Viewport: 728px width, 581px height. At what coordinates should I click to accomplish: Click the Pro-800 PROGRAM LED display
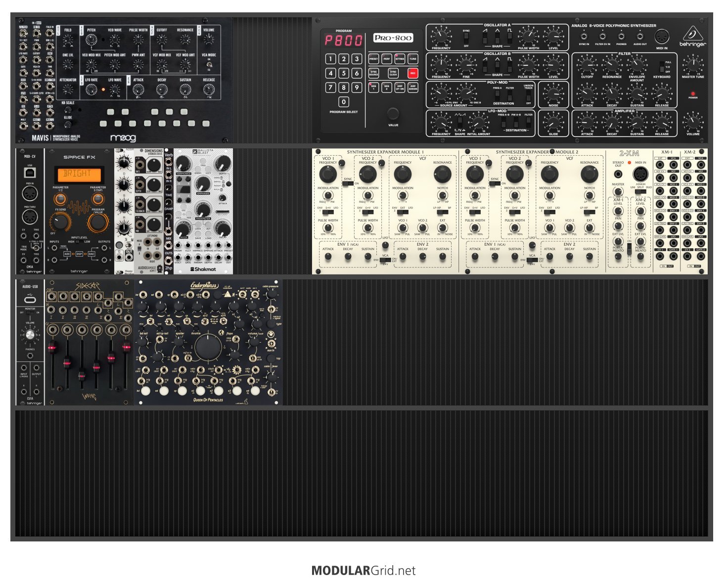pos(344,41)
